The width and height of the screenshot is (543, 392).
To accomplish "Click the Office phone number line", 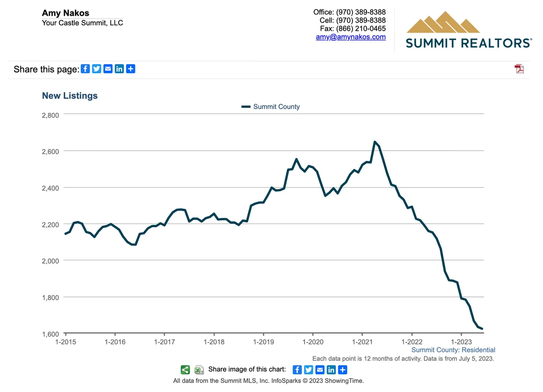I will tap(350, 12).
